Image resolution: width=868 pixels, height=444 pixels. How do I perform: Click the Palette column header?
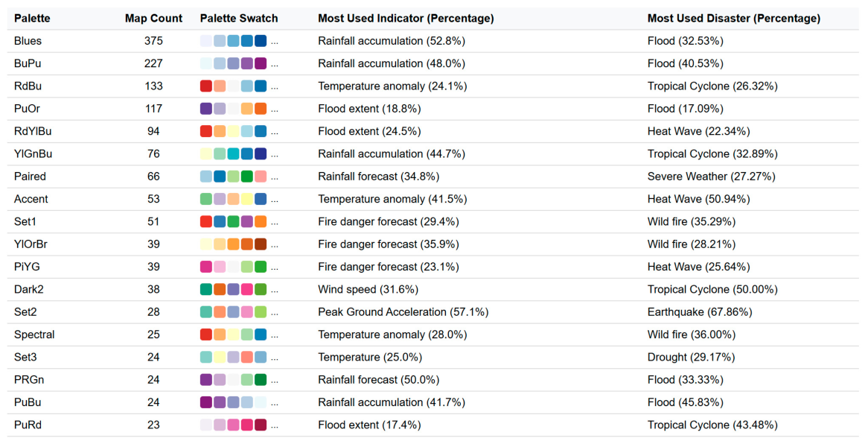pos(32,19)
